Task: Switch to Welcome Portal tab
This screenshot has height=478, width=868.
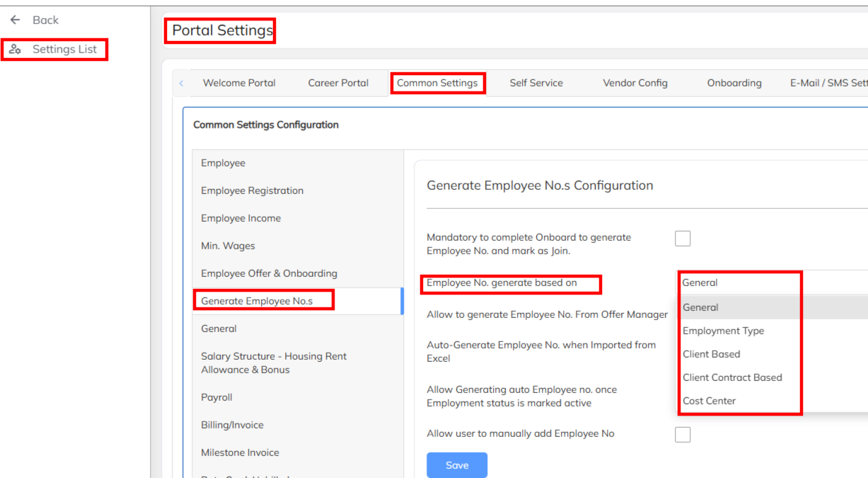Action: click(239, 83)
